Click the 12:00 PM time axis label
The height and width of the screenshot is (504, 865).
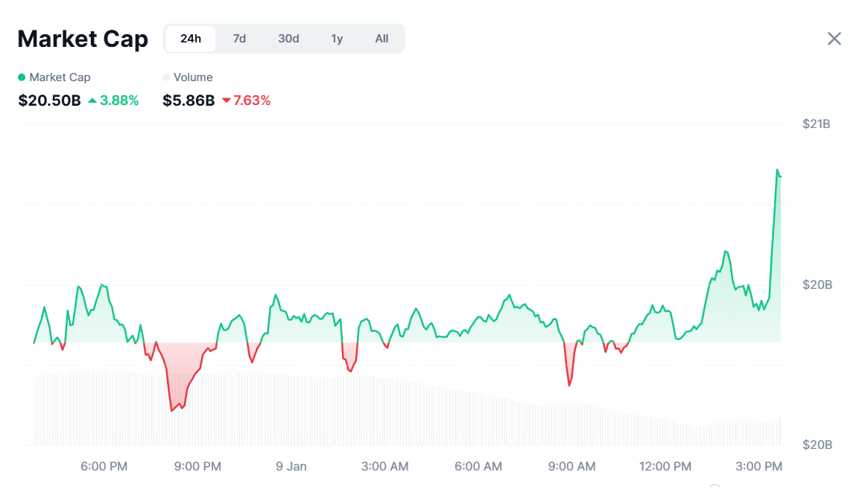tap(665, 467)
